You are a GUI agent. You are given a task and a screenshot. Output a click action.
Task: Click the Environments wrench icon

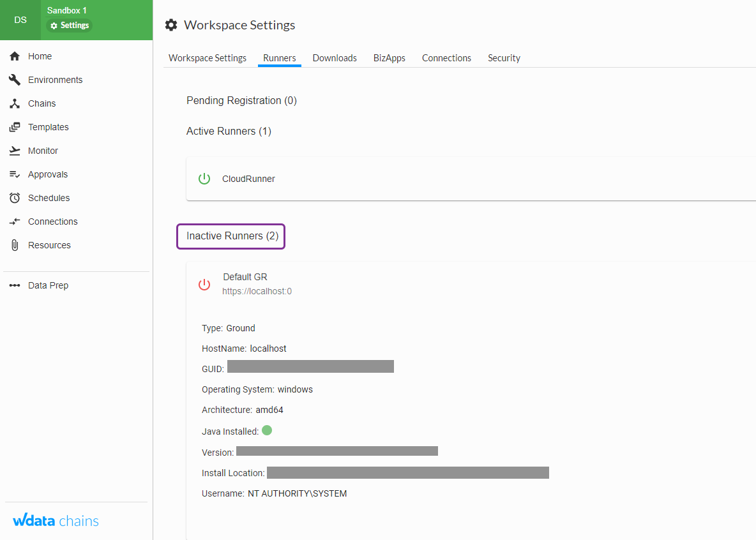click(x=15, y=80)
